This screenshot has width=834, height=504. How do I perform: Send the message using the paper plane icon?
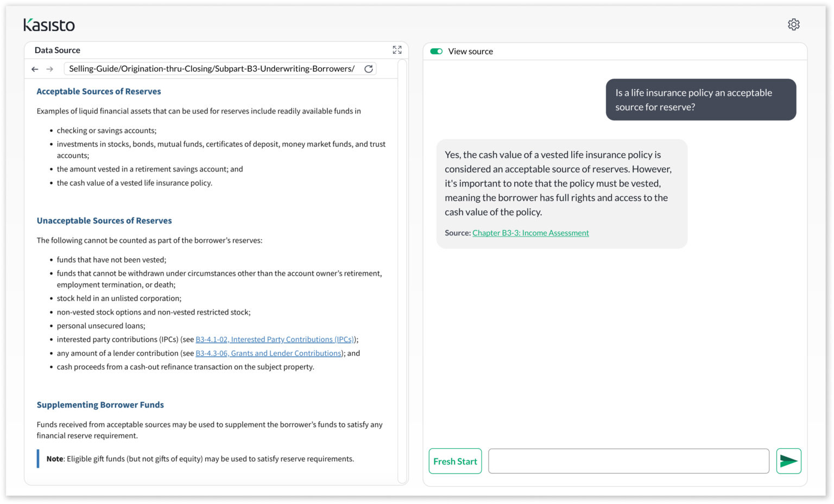point(788,461)
